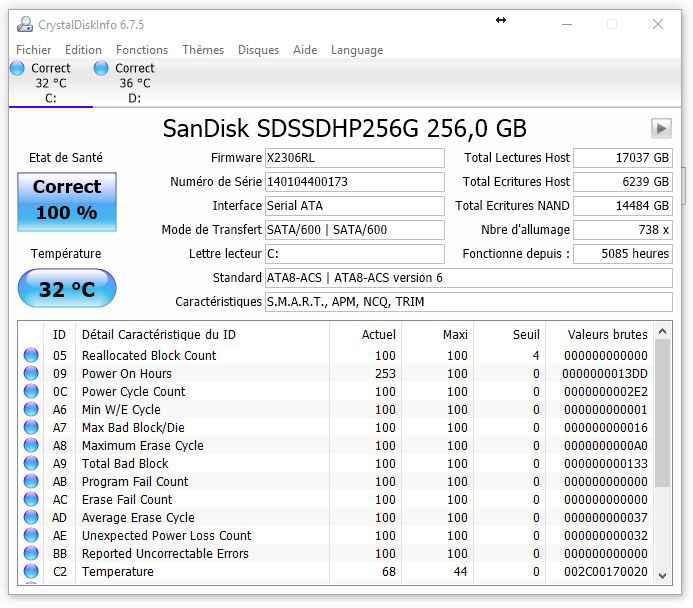Screen dimensions: 693x608
Task: Click the disk title SanDisk SDSSDHP256G 256,0 GB
Action: pos(344,129)
